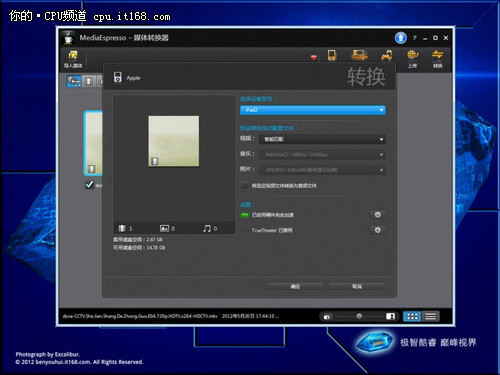Click the video thumbnail in the main library
500x375 pixels.
(93, 143)
